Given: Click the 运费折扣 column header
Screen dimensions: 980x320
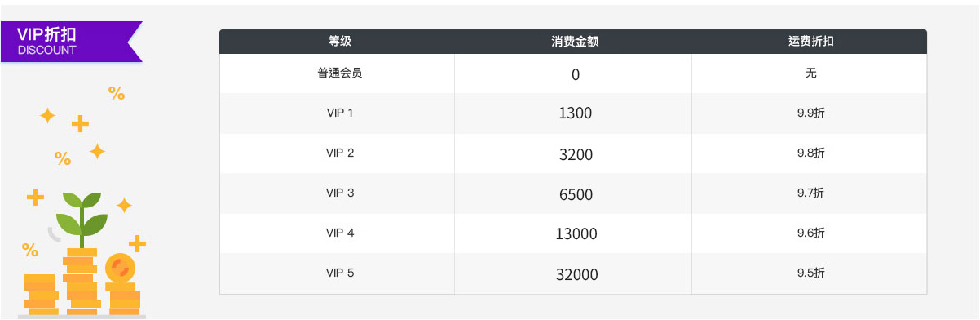Looking at the screenshot, I should [811, 42].
